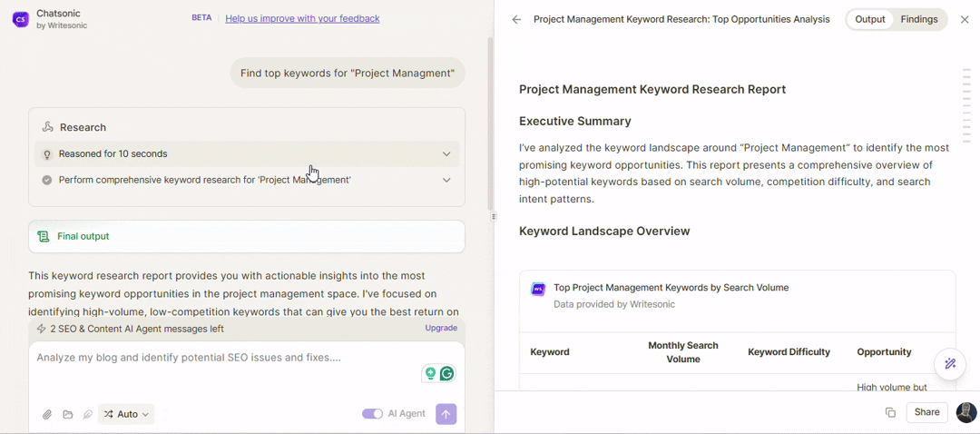Click 'Project Management Keyword Research Report' heading

(x=652, y=89)
